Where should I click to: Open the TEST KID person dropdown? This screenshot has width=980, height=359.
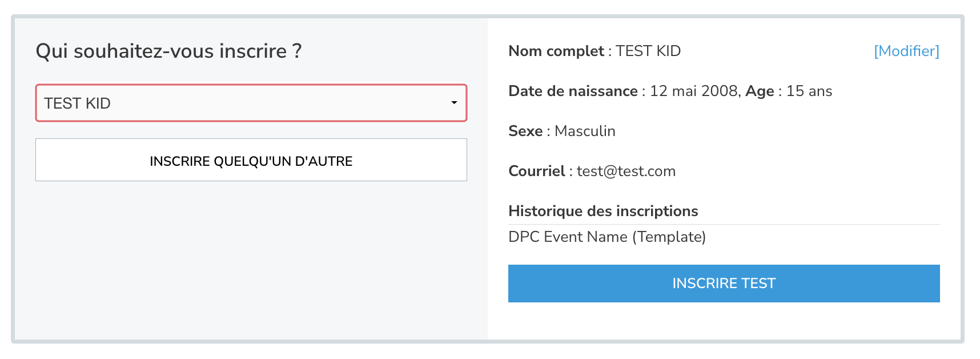tap(251, 103)
